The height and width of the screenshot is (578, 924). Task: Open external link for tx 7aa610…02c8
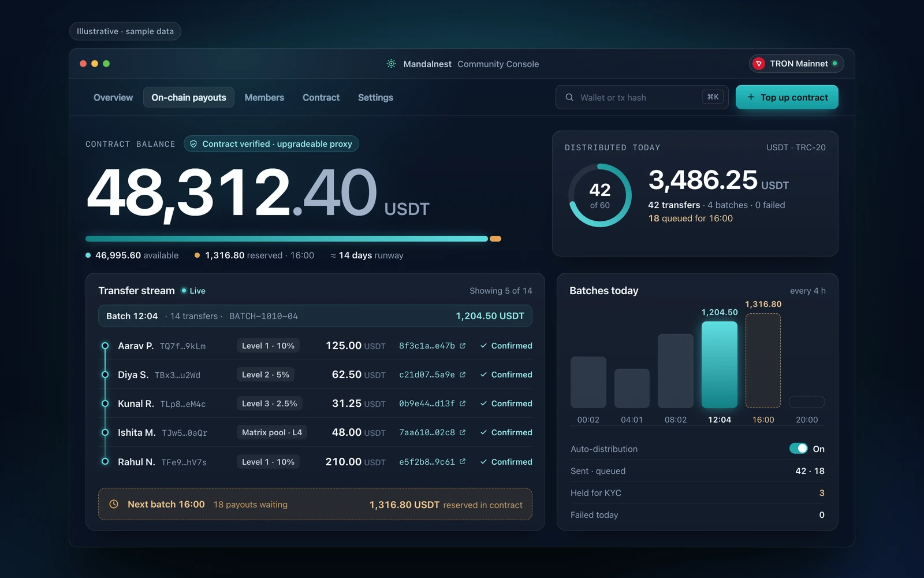tap(463, 432)
